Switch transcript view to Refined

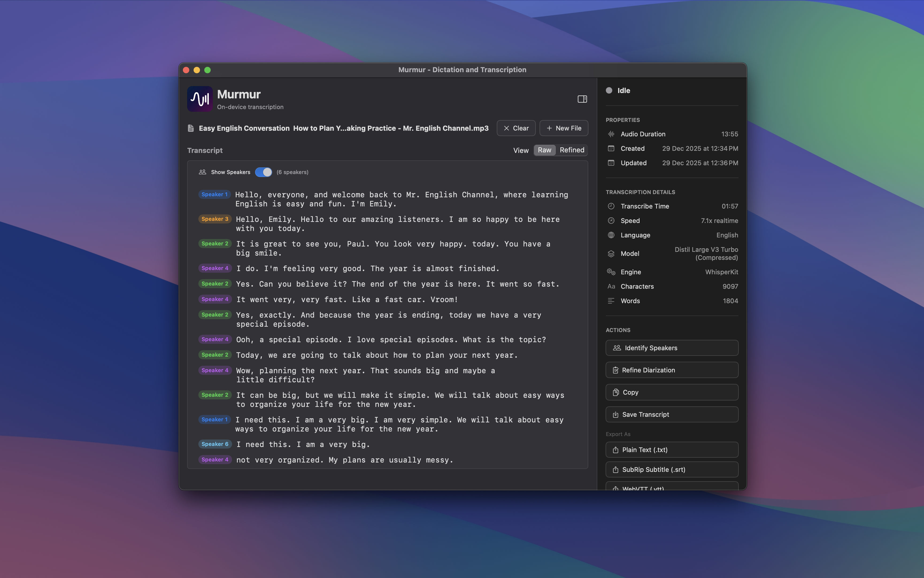point(572,150)
